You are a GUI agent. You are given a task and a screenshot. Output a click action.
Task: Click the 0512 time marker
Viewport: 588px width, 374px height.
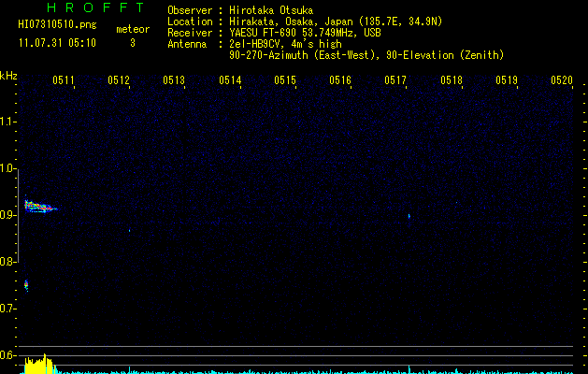coord(119,80)
